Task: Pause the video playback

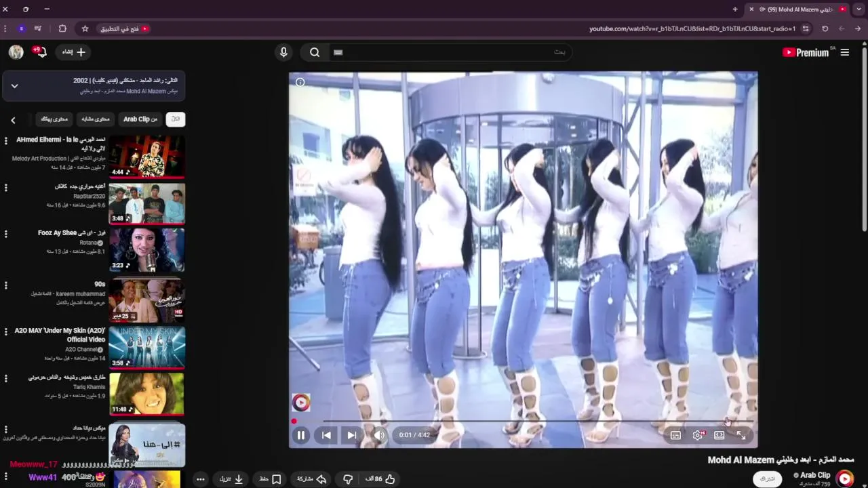Action: (301, 435)
